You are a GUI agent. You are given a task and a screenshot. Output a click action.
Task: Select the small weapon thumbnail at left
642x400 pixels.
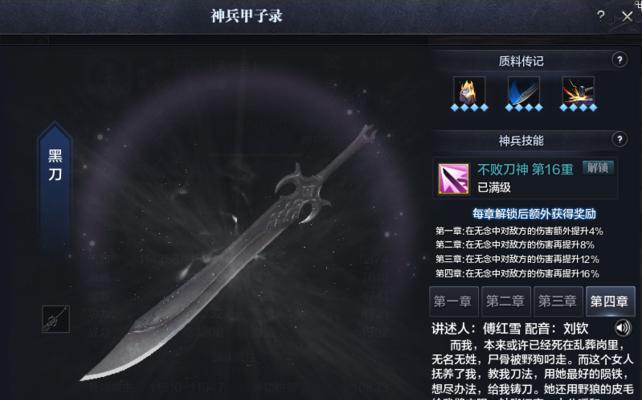56,319
